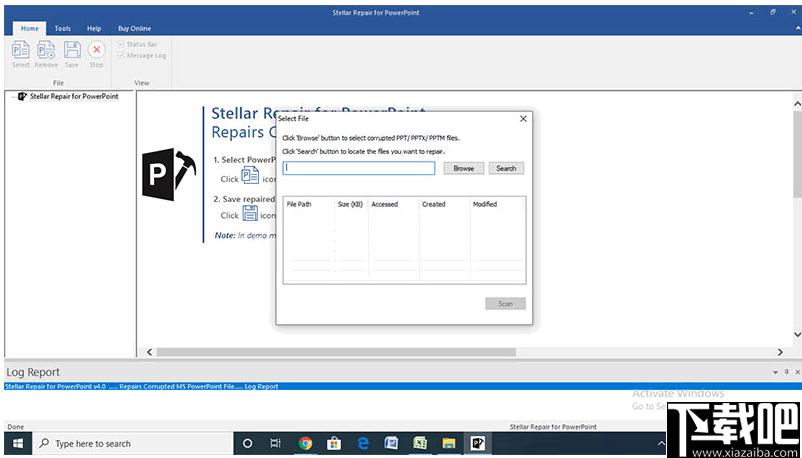Viewport: 802px width, 458px height.
Task: Click the Log Report pin icon
Action: click(x=787, y=372)
